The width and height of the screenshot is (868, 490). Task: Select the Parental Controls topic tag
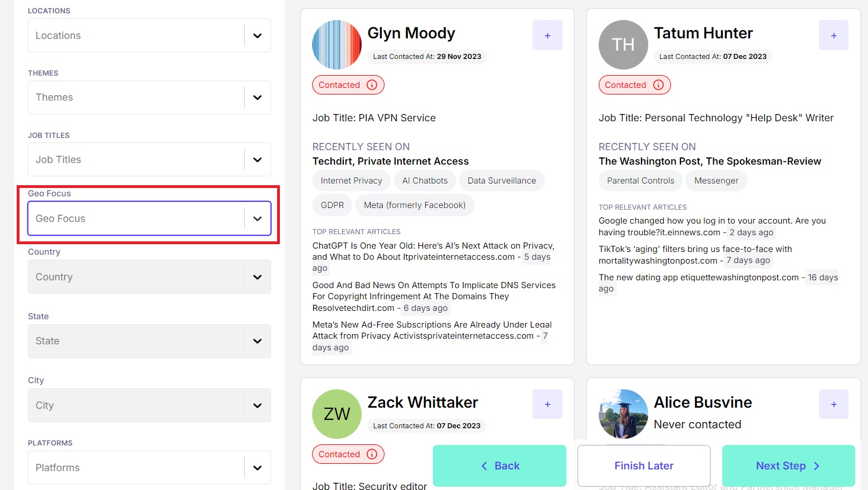point(640,181)
